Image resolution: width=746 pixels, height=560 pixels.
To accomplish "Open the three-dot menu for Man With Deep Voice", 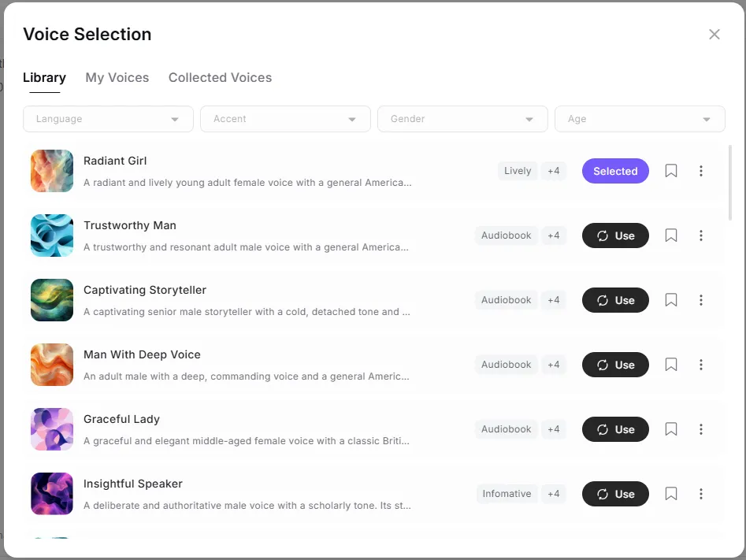I will point(701,365).
